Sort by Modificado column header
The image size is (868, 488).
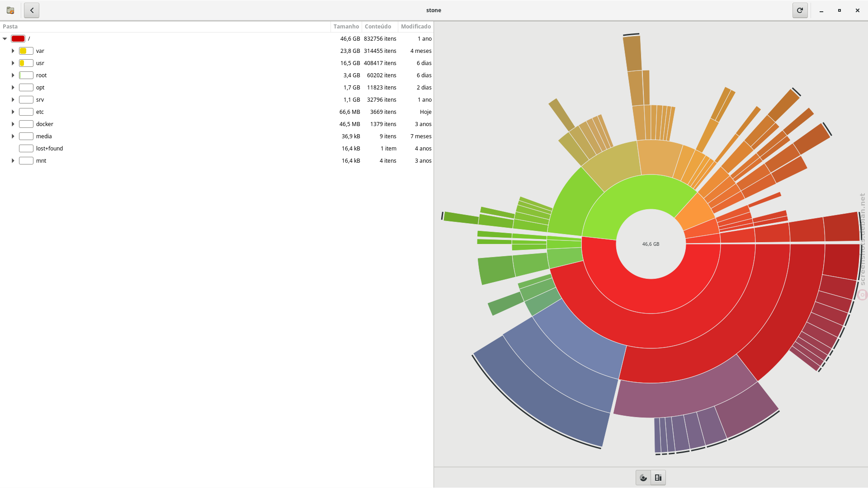click(x=416, y=27)
